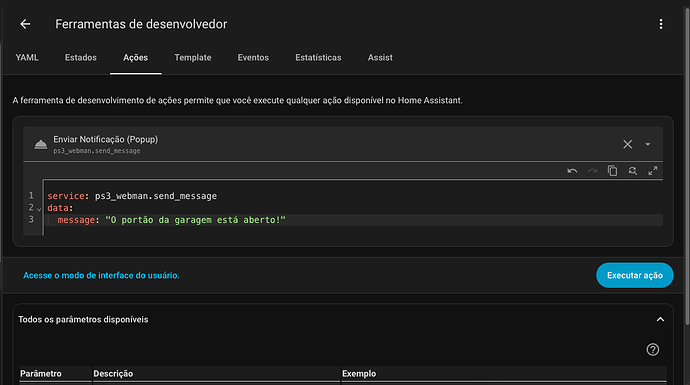Copy the YAML code to clipboard
The image size is (690, 385).
612,171
